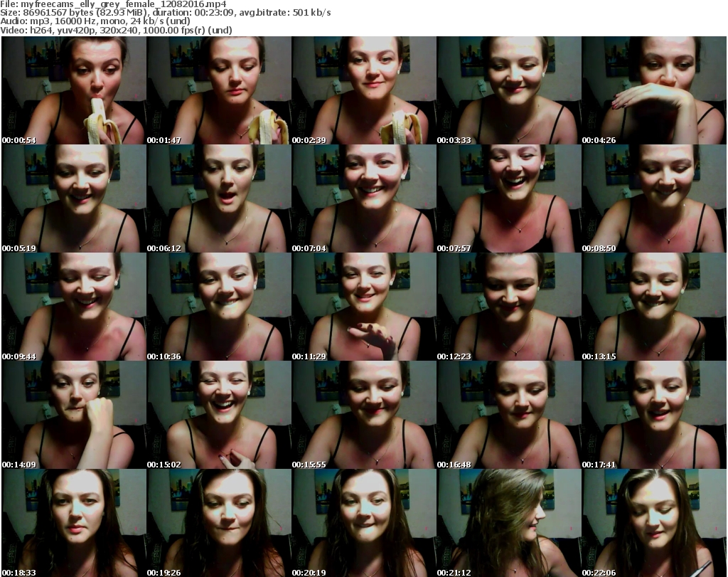
Task: Select the thumbnail frame stamped 00:00:54
Action: click(x=74, y=90)
